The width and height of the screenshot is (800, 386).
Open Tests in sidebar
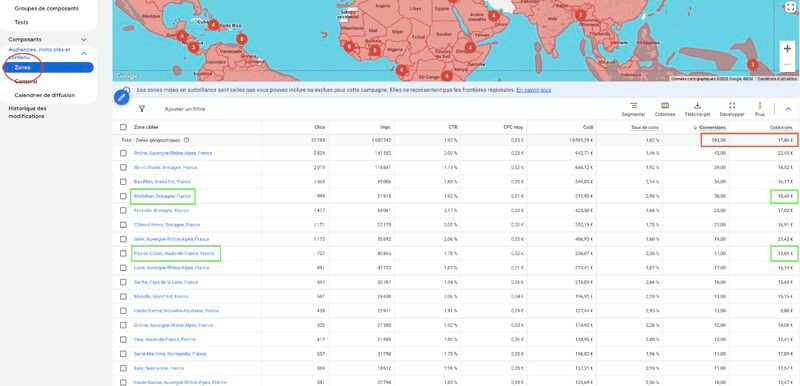(x=21, y=22)
